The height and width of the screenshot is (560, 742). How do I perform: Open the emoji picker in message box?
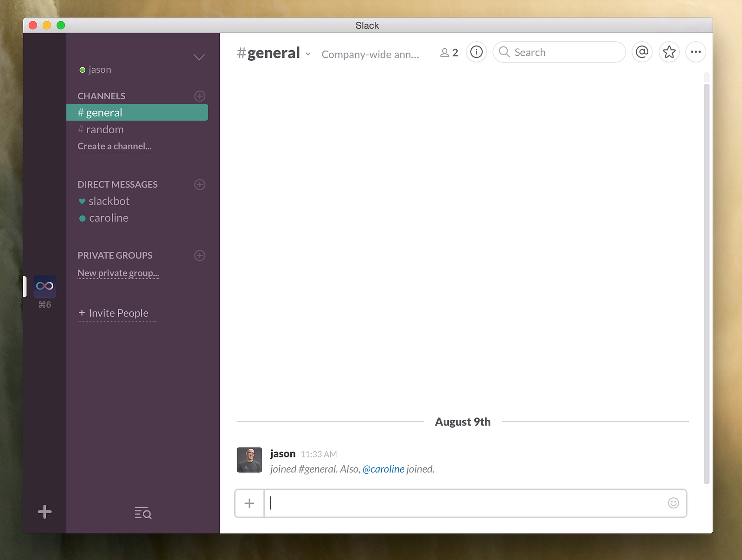pos(673,503)
